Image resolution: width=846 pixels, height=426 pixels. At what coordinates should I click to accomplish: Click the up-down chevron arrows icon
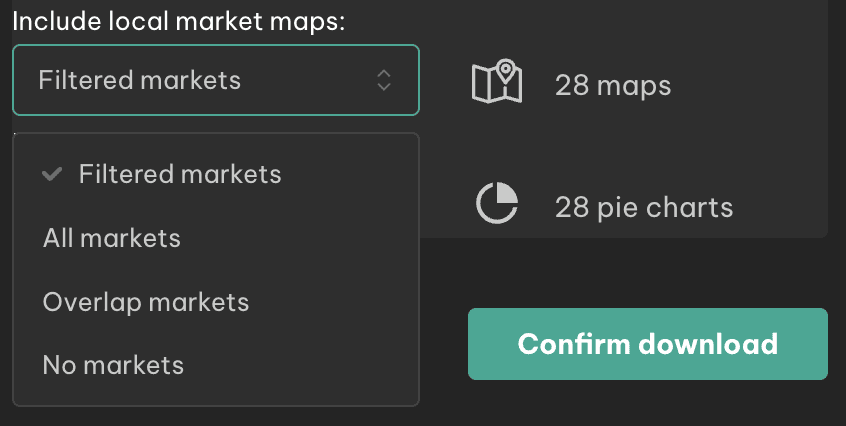point(384,80)
